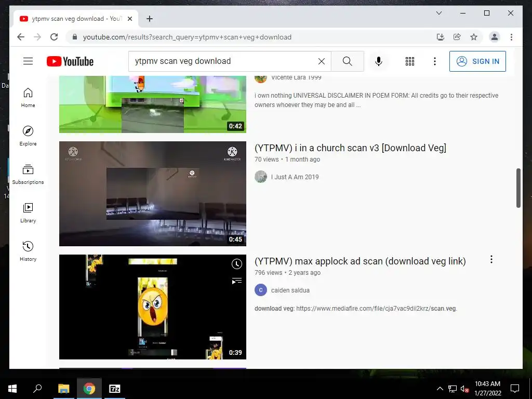
Task: Open Explore in sidebar
Action: pos(28,136)
